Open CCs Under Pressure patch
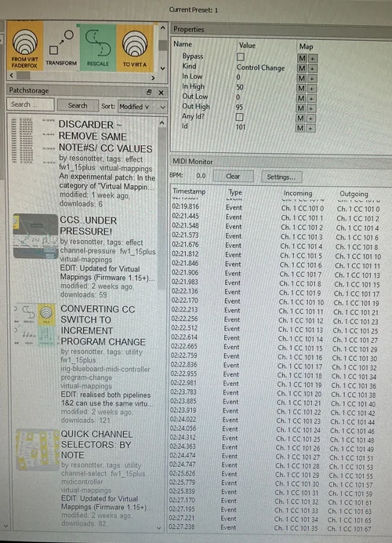This screenshot has width=392, height=543. (x=89, y=226)
